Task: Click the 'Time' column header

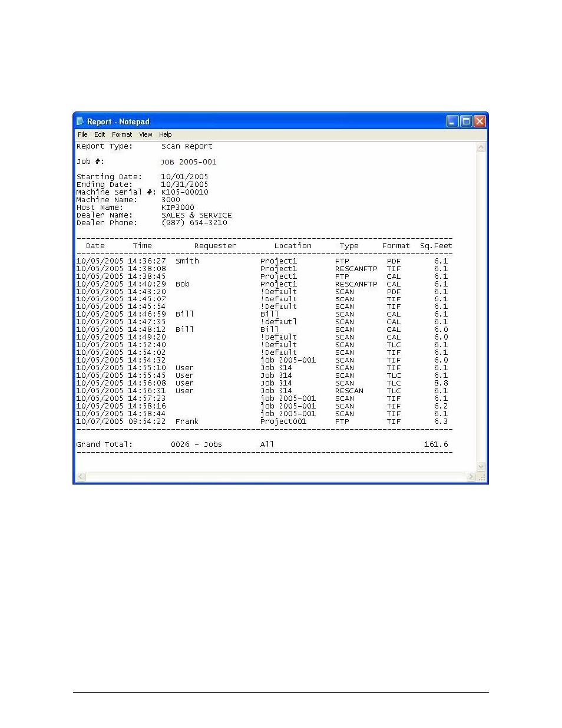Action: click(x=142, y=246)
